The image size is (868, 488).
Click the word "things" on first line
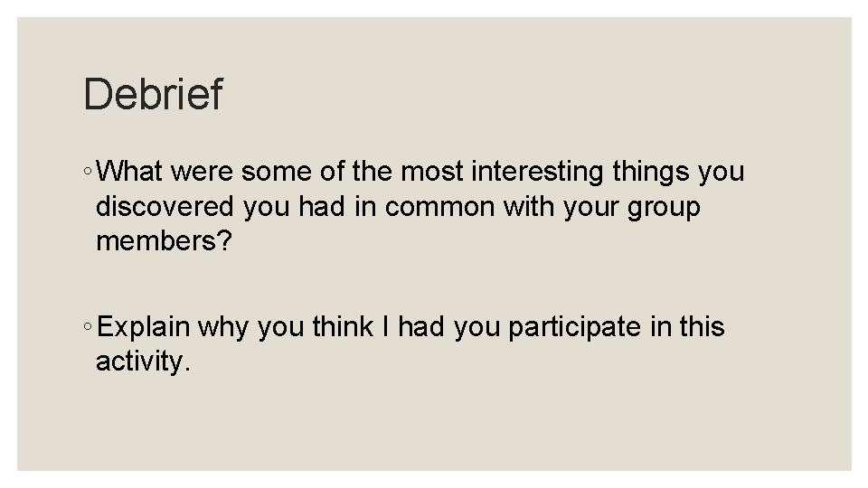coord(650,171)
